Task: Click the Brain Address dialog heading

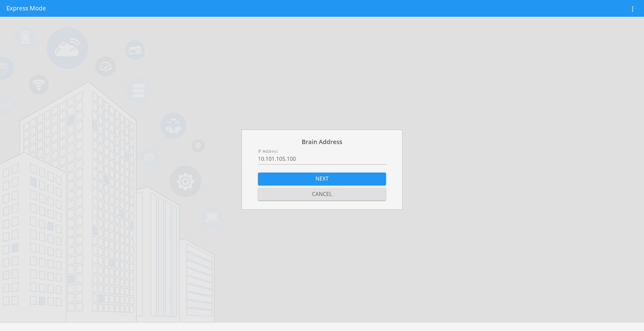Action: point(322,142)
